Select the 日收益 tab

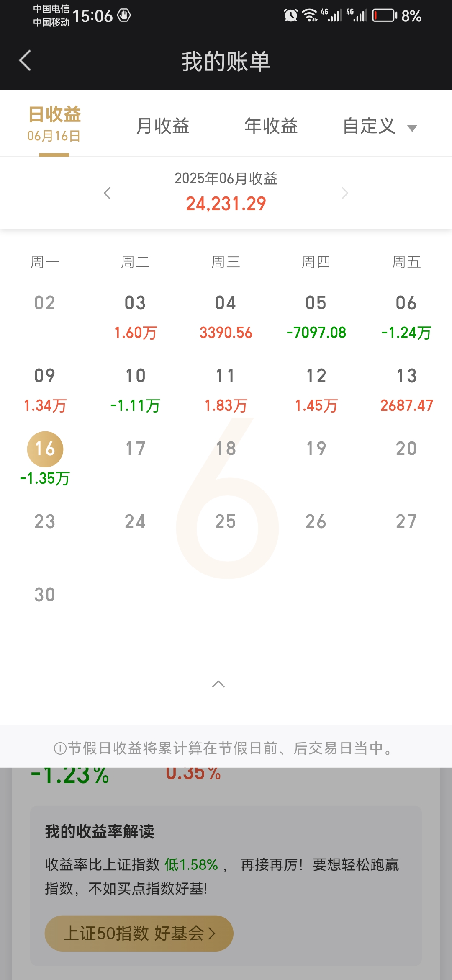(54, 124)
